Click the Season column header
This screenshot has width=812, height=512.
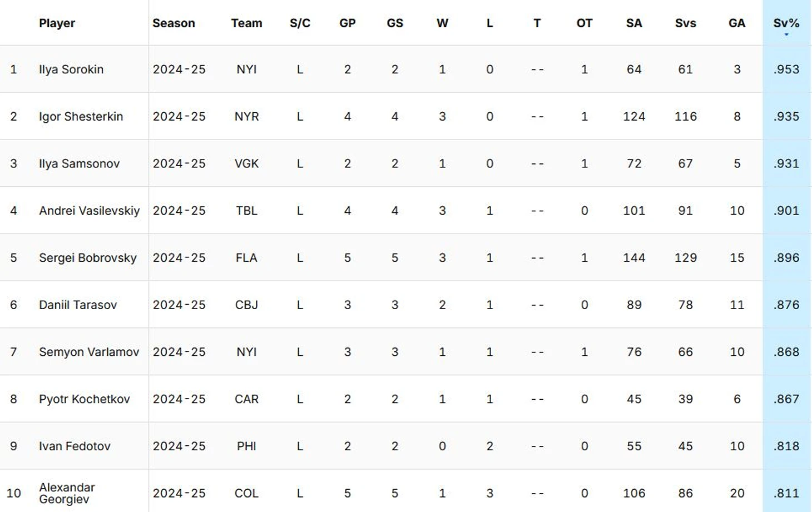(174, 23)
